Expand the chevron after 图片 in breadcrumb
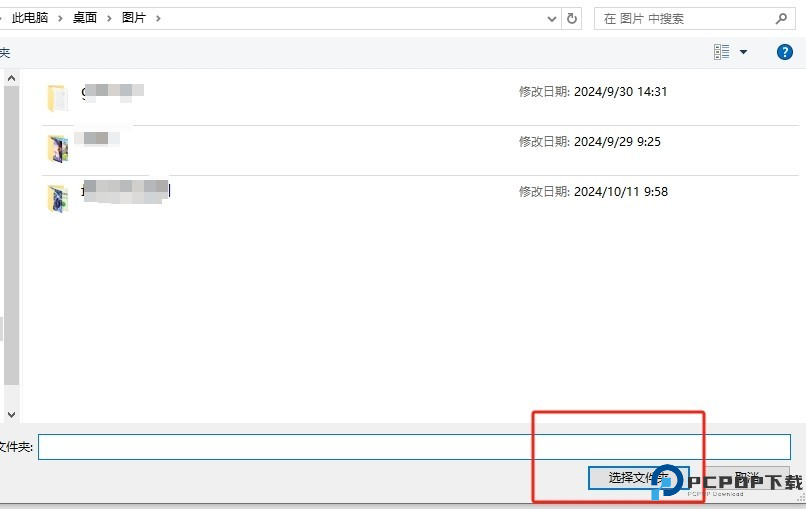 click(x=158, y=18)
